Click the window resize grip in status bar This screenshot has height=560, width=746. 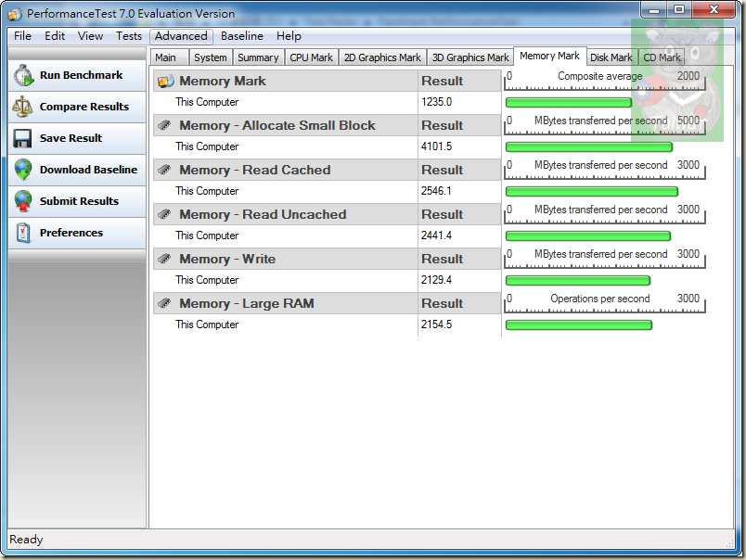click(730, 543)
